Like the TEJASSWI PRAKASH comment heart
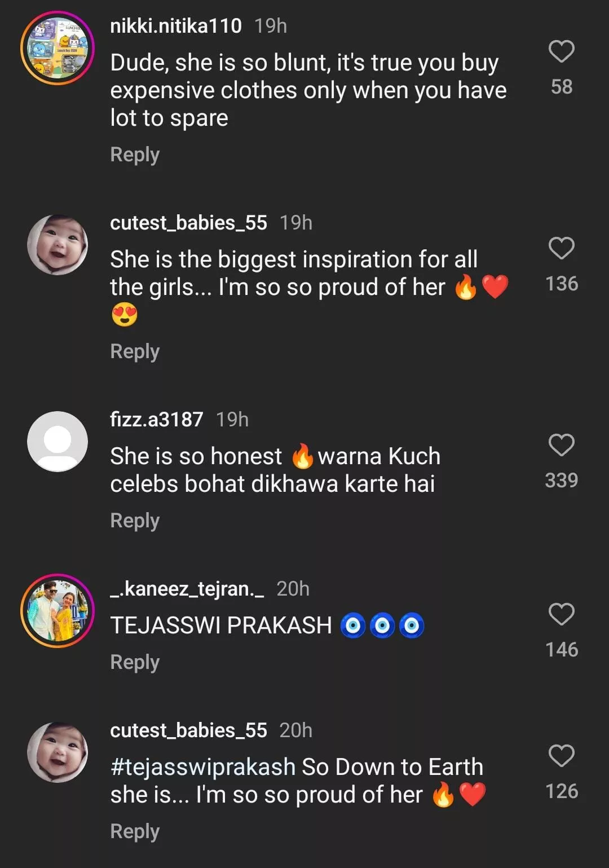 [561, 615]
